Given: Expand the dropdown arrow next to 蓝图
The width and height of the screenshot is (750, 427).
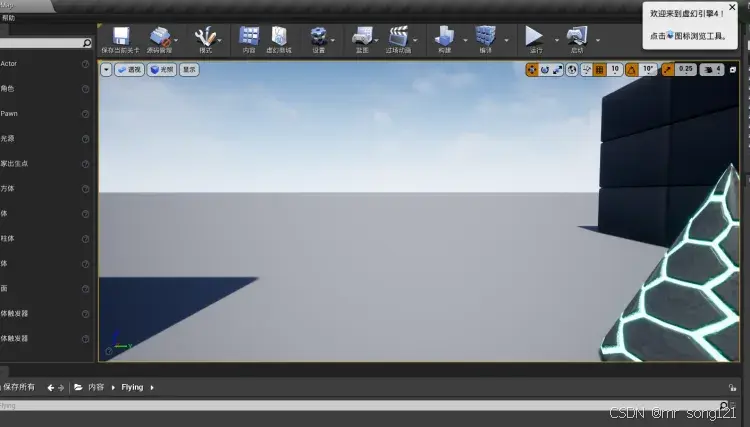Looking at the screenshot, I should click(376, 40).
